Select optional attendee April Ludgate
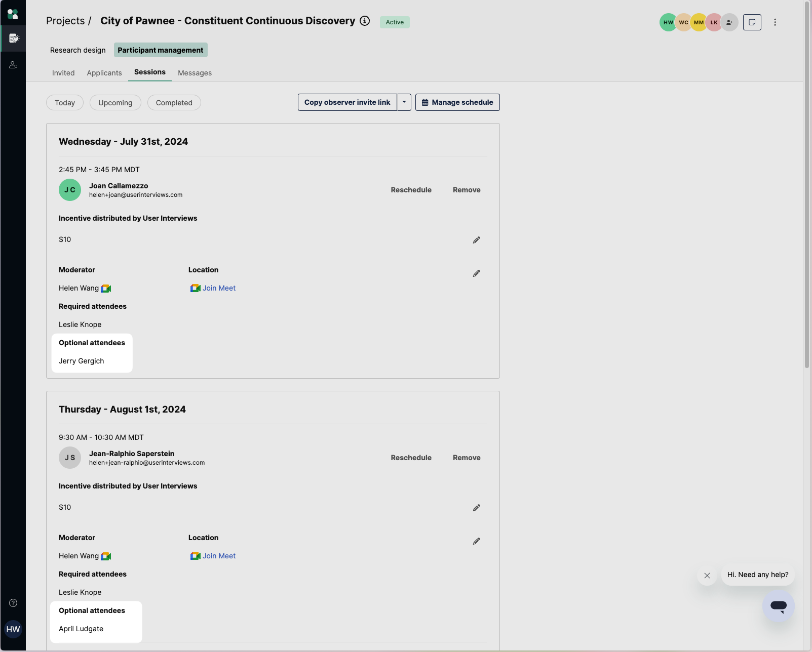 (81, 629)
